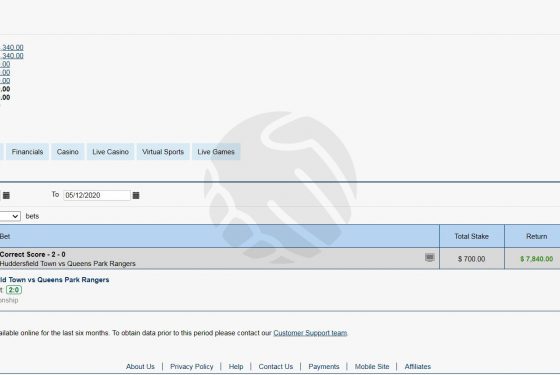Select the Correct Score - 2 - 0 bet text
Screen dimensions: 560x375
(x=32, y=254)
